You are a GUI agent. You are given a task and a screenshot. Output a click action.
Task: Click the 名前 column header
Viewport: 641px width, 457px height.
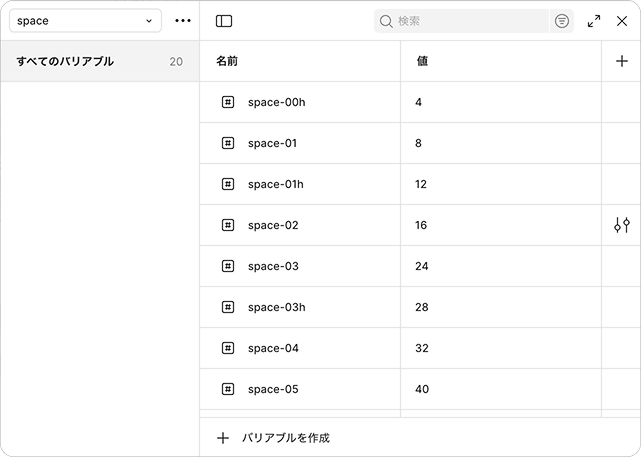pyautogui.click(x=227, y=61)
